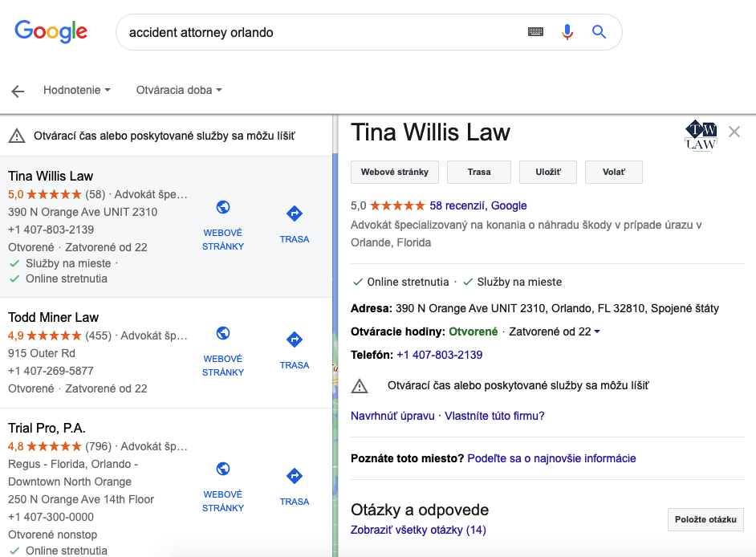The width and height of the screenshot is (756, 557).
Task: Open Todd Miner Law website globe icon
Action: point(223,333)
